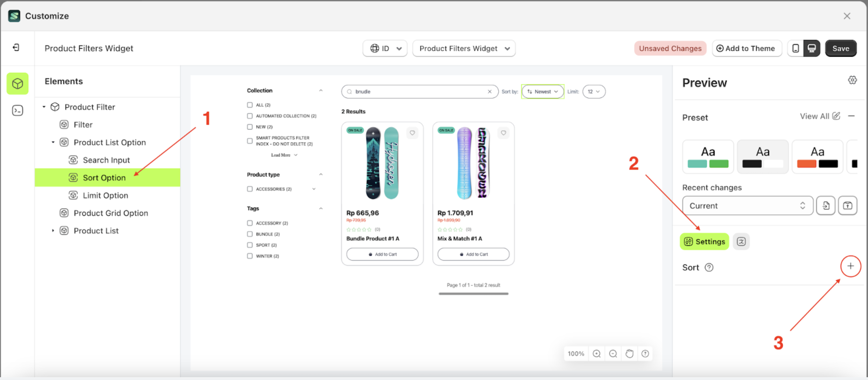Open the Newest sort-by dropdown
The image size is (868, 380).
point(542,92)
